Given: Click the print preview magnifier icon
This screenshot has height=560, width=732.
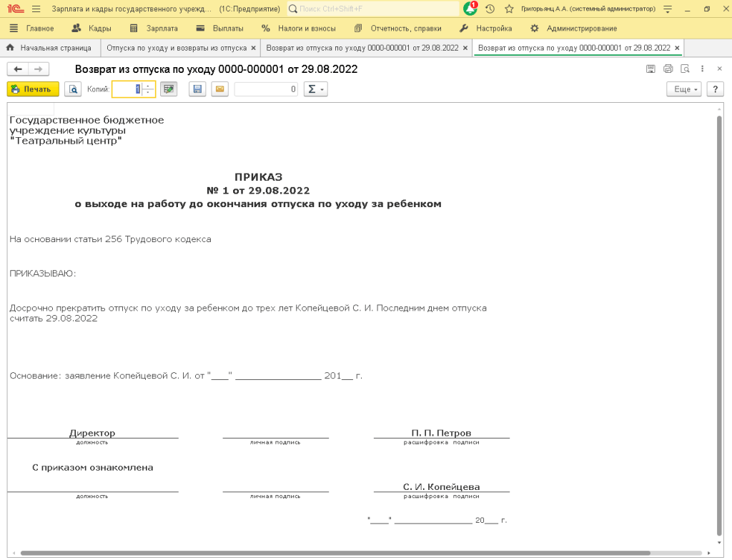Looking at the screenshot, I should coord(73,89).
